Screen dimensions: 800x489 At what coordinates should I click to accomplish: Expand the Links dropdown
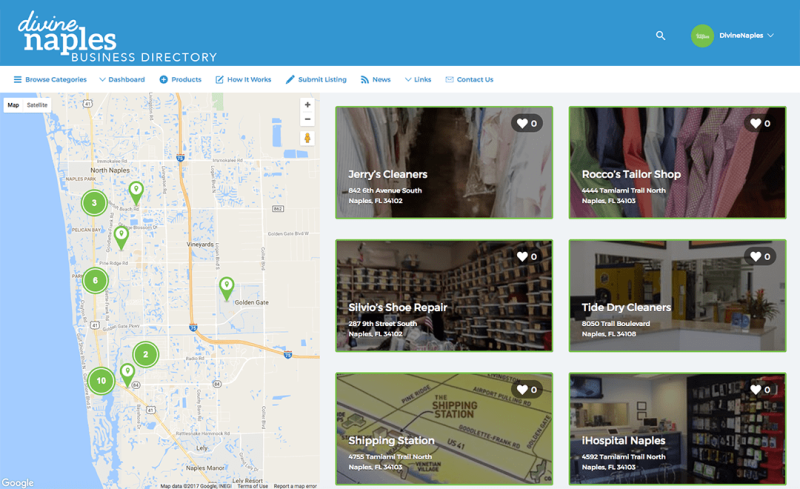click(418, 80)
